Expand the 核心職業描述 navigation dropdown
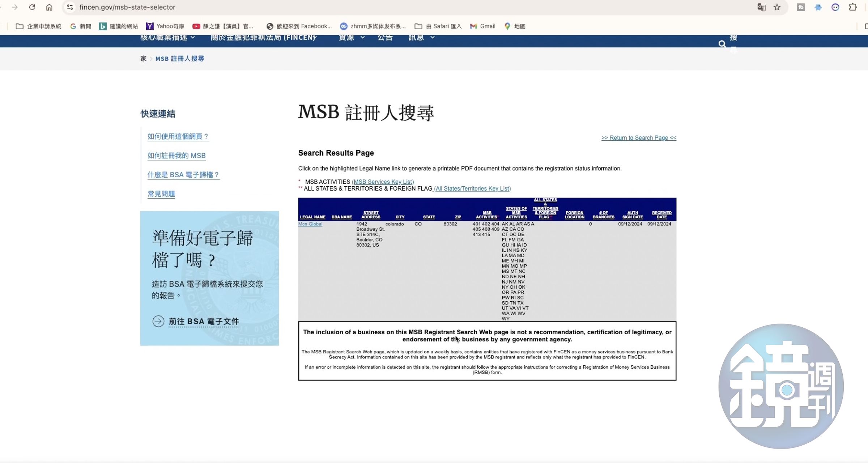This screenshot has height=463, width=868. [168, 37]
